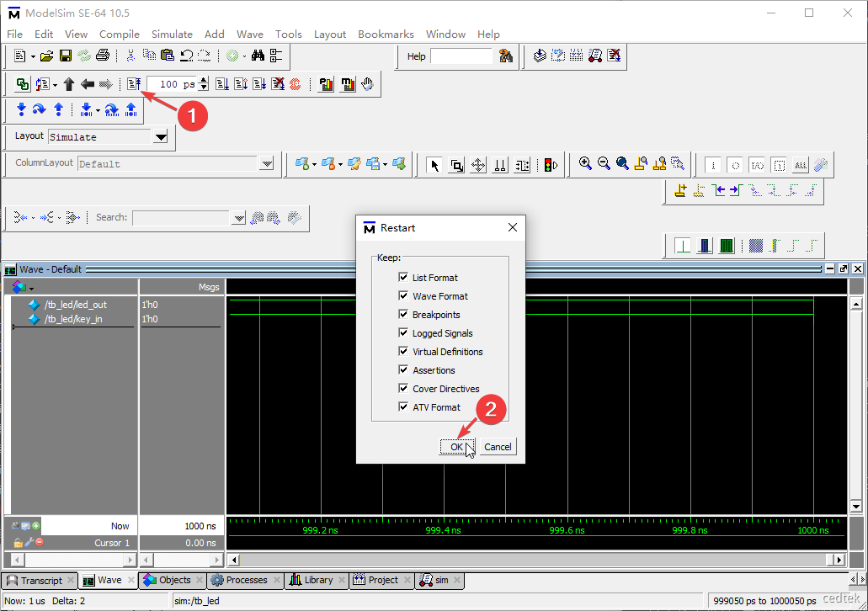Image resolution: width=868 pixels, height=611 pixels.
Task: Click the Zoom Out magnifier icon
Action: [x=604, y=164]
